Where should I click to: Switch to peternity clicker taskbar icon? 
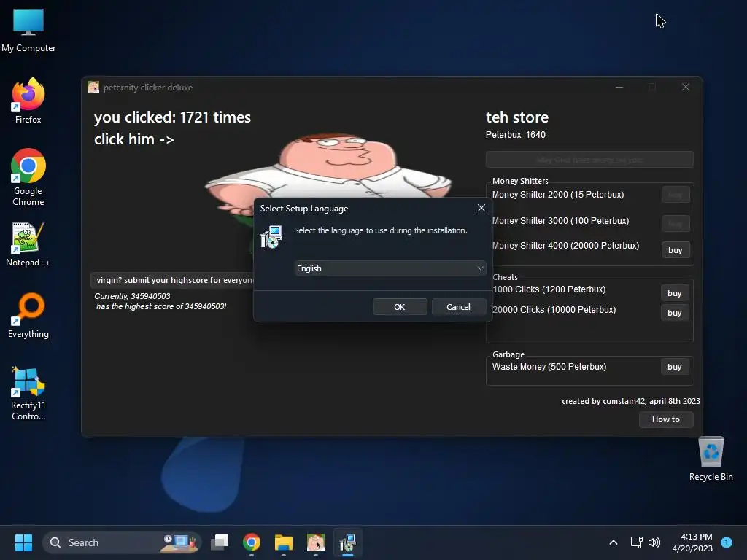pos(315,542)
